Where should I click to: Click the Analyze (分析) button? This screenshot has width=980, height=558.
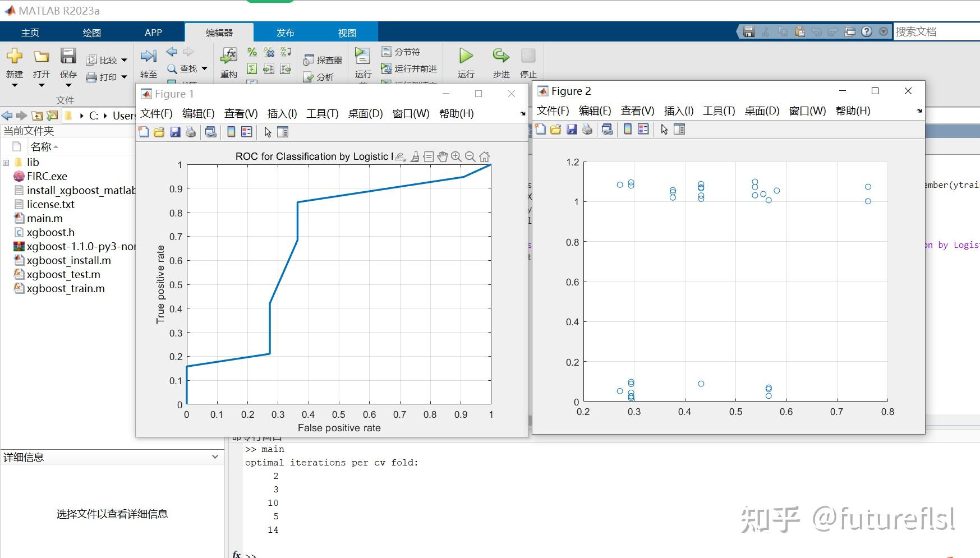(x=318, y=77)
